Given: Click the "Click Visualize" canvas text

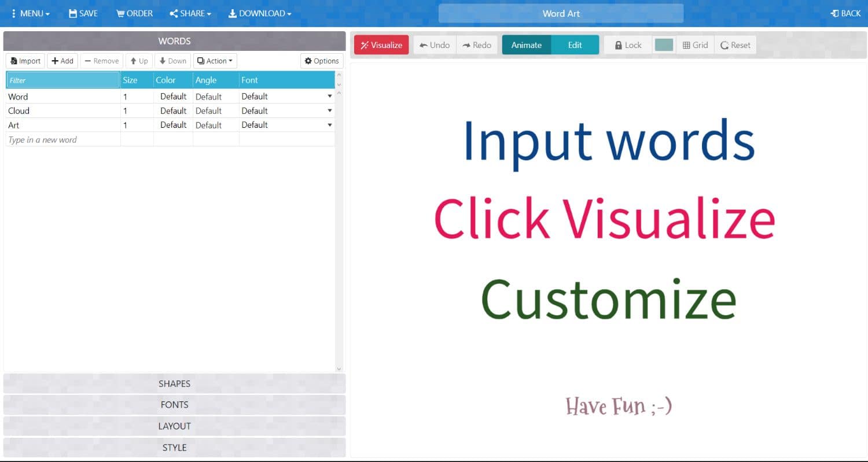Looking at the screenshot, I should coord(604,218).
